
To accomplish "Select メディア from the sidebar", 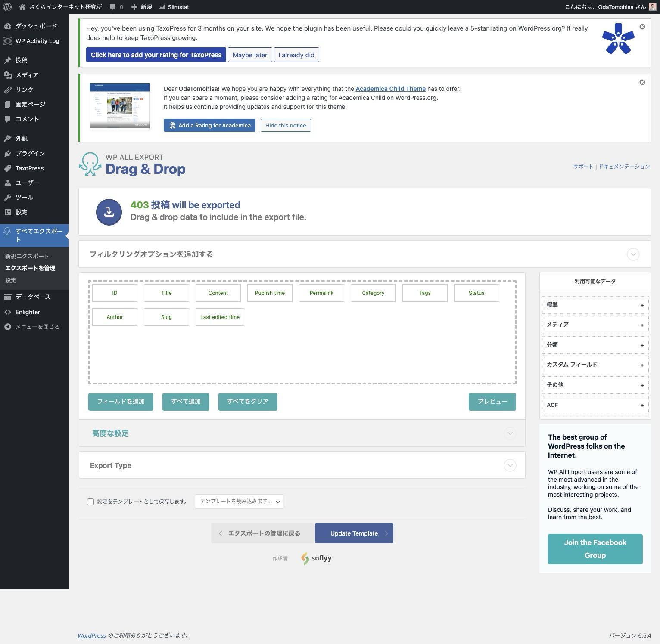I will pos(27,75).
